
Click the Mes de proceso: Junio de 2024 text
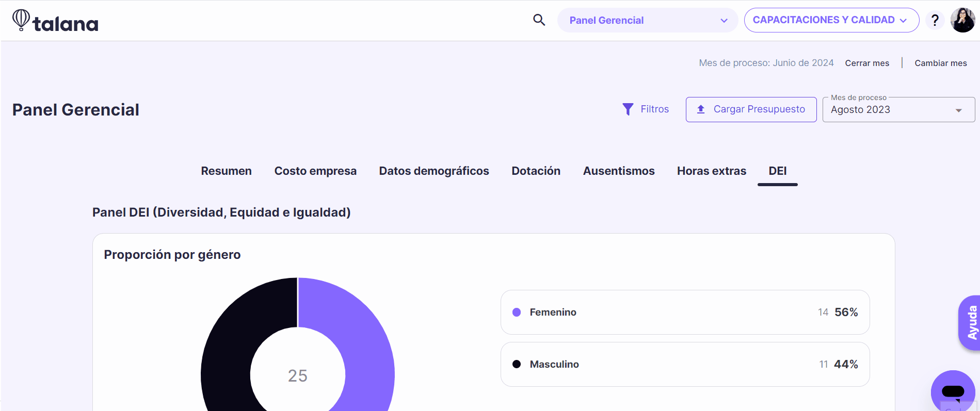point(766,63)
